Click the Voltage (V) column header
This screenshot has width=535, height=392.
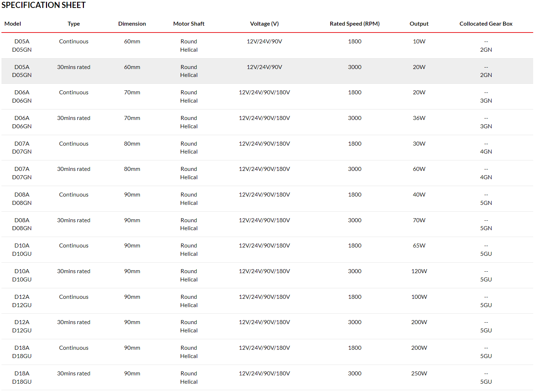pos(264,23)
